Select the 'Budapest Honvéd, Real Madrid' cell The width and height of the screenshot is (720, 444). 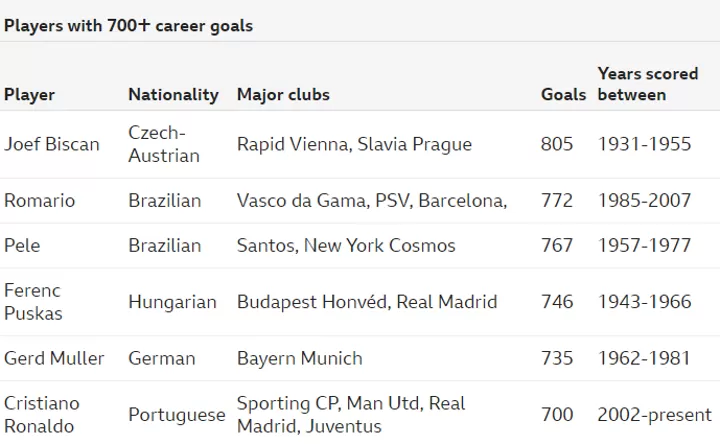[x=366, y=302]
